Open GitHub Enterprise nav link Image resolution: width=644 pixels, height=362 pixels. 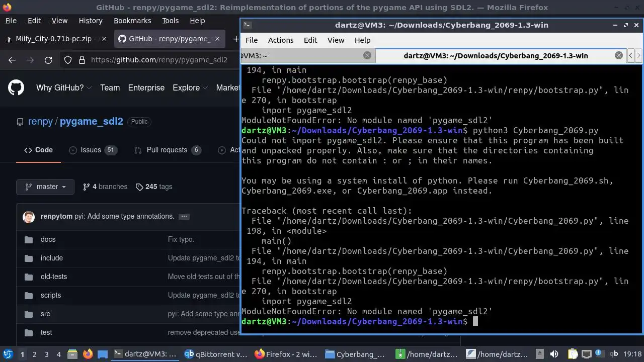tap(146, 87)
